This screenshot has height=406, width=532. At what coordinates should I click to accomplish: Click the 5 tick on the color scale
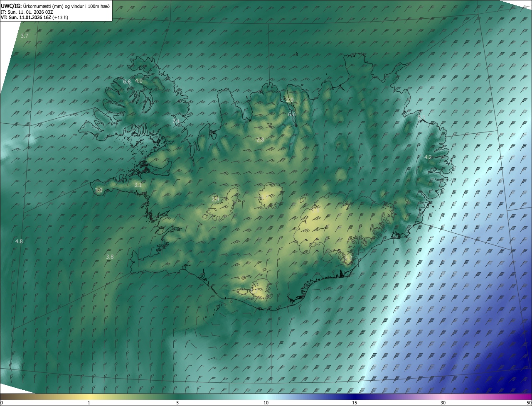click(177, 403)
